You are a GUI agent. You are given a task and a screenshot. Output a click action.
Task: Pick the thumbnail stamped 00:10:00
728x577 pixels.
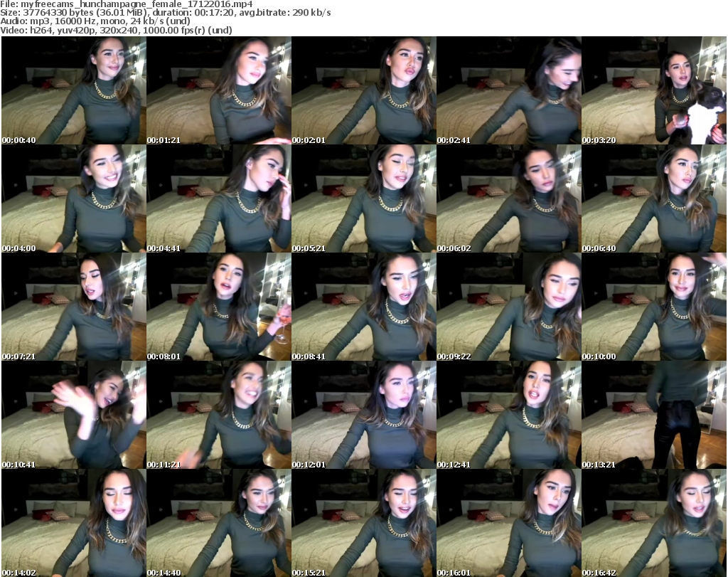pyautogui.click(x=654, y=307)
